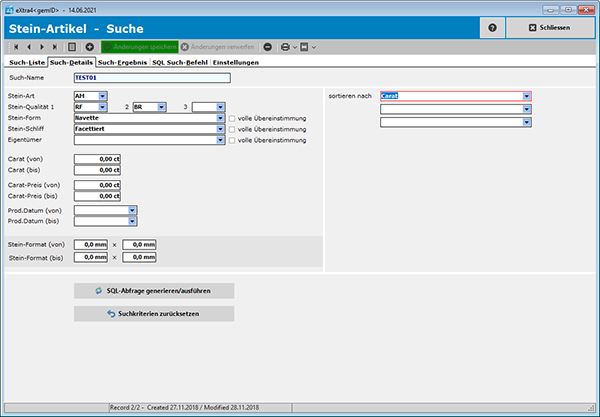Open the Einstellungen tab
Viewport: 600px width, 417px height.
[236, 62]
